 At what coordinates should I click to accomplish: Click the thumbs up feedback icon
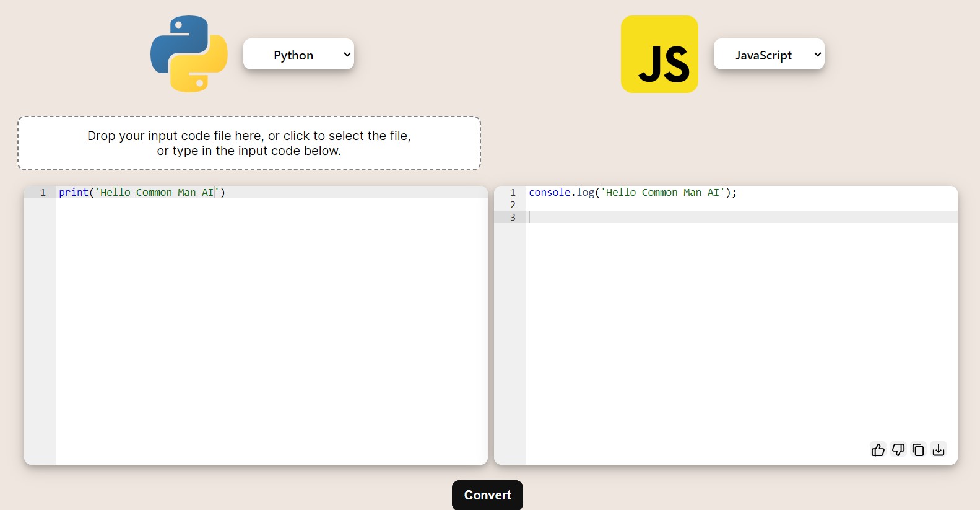point(878,450)
